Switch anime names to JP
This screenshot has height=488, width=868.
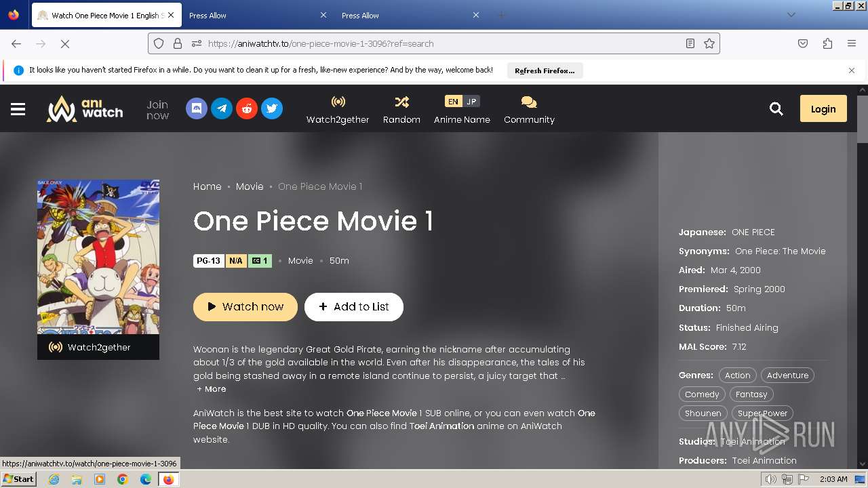[x=471, y=102]
